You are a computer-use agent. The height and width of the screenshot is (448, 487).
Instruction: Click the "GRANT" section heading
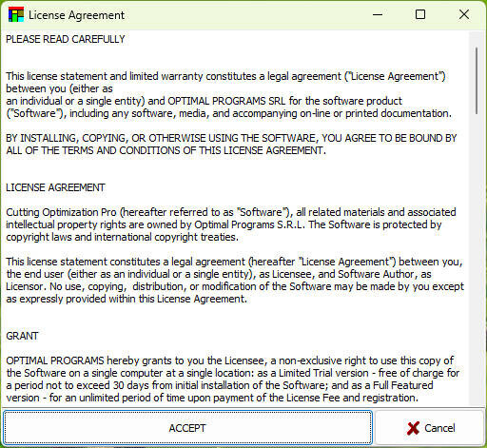click(x=22, y=336)
